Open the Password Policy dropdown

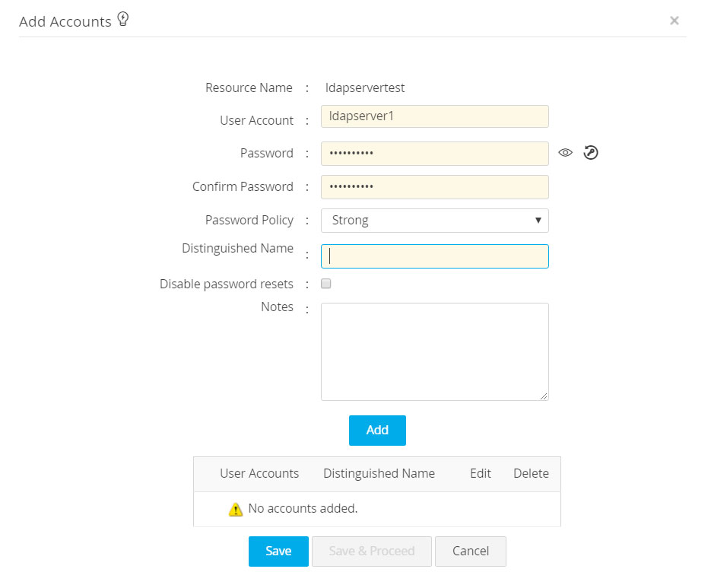434,221
